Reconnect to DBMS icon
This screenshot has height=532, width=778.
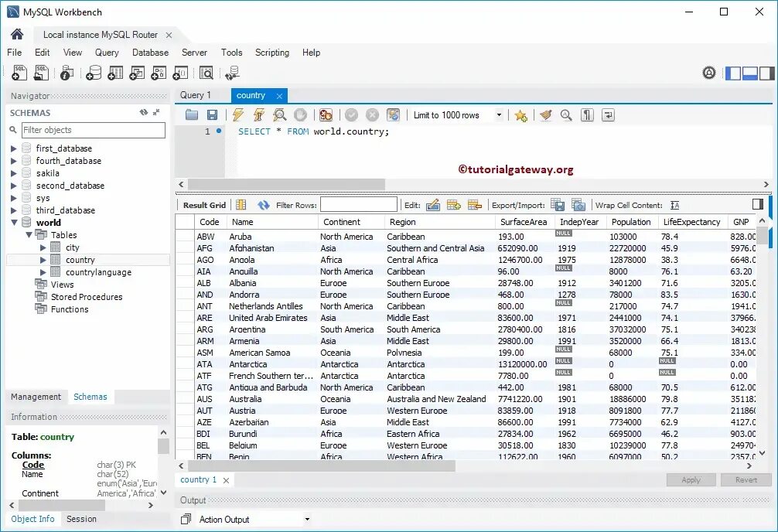tap(232, 73)
